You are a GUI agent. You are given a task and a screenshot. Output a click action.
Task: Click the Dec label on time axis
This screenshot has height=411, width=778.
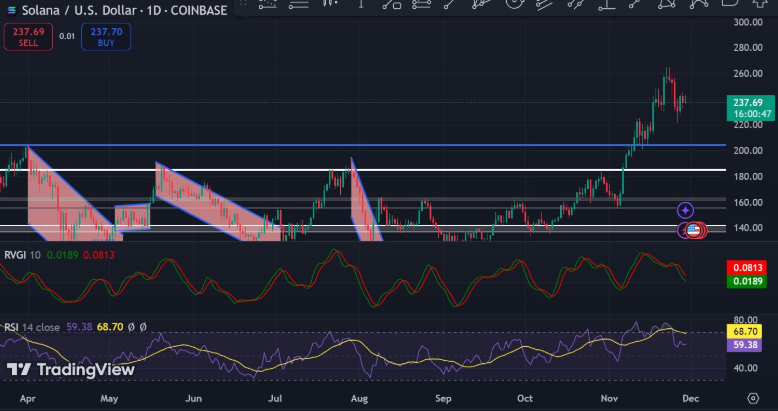691,399
